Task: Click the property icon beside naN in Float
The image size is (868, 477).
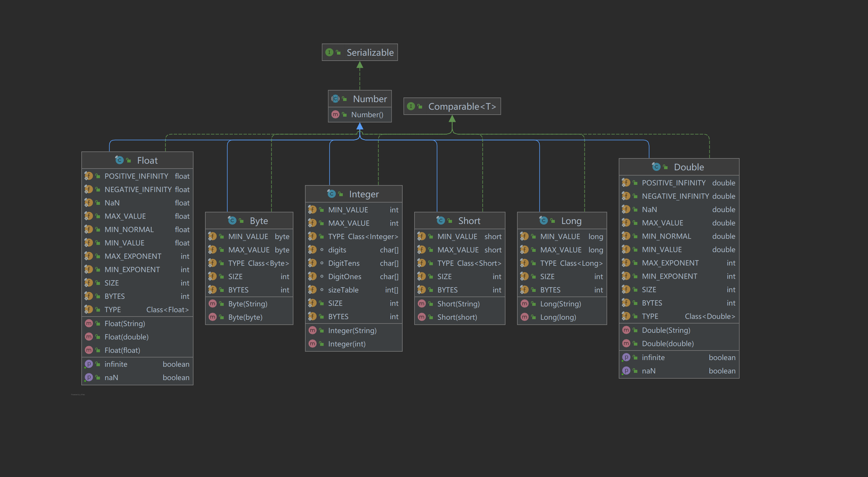Action: [89, 377]
